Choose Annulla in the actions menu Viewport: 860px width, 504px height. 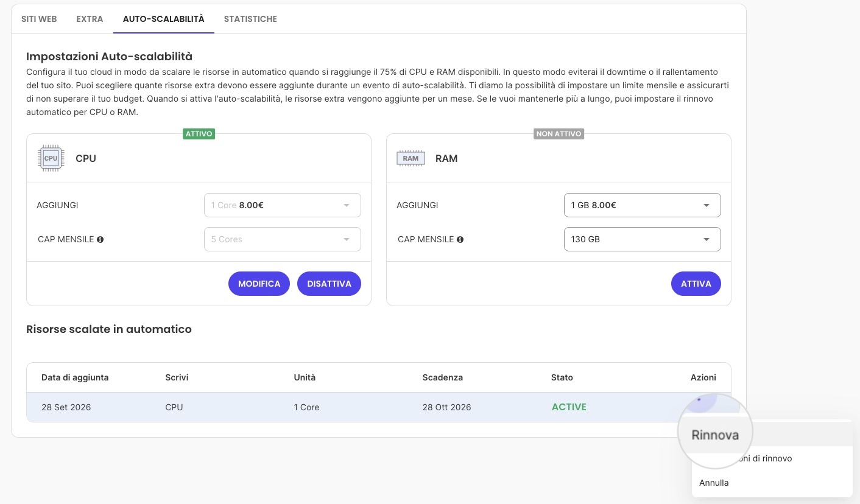[x=772, y=483]
